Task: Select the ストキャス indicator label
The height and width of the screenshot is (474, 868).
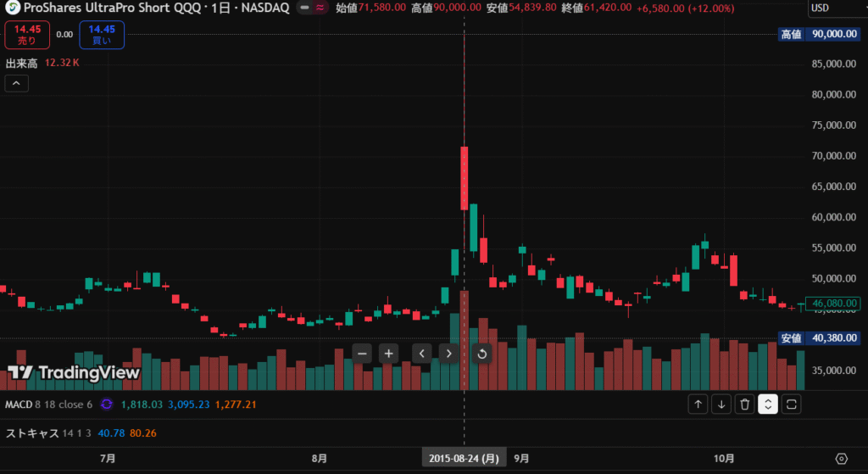Action: [32, 433]
